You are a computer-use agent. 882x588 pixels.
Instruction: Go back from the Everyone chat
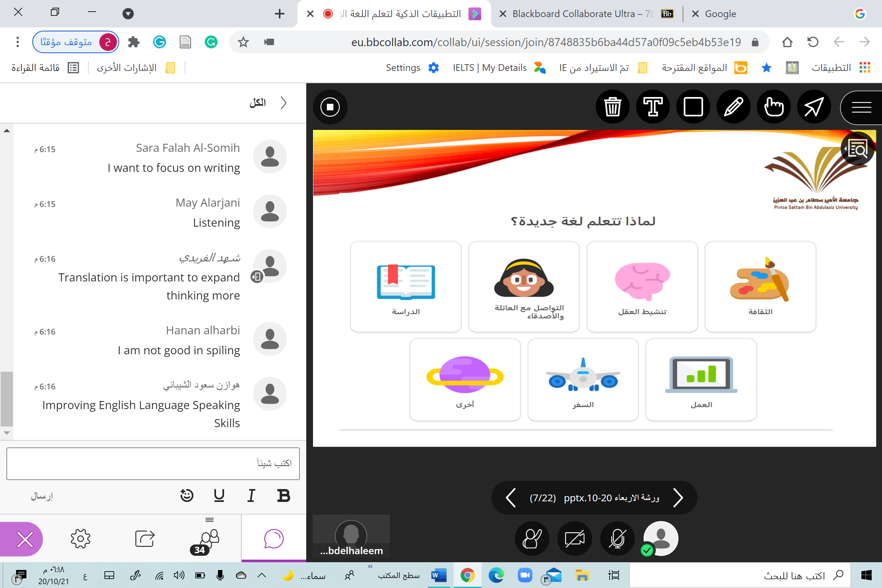pyautogui.click(x=283, y=103)
